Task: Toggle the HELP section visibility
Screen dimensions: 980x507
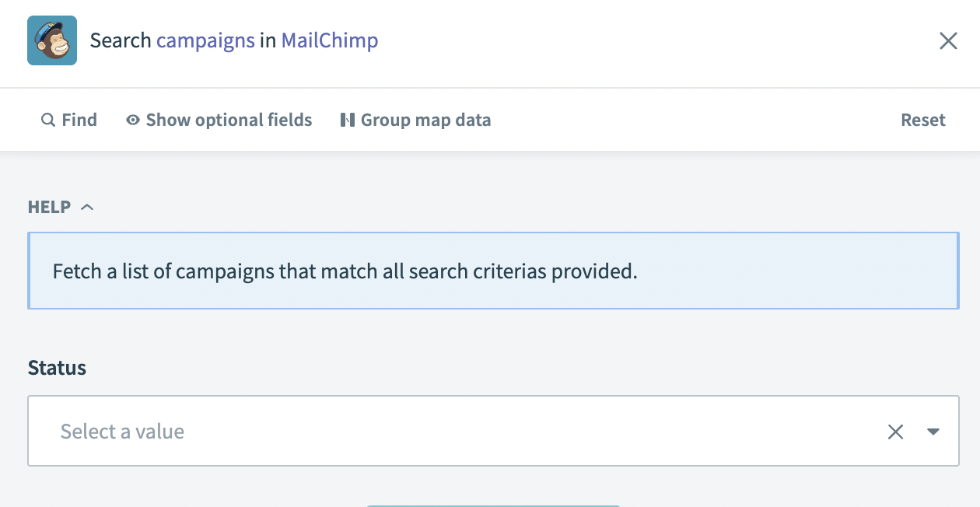Action: 86,206
